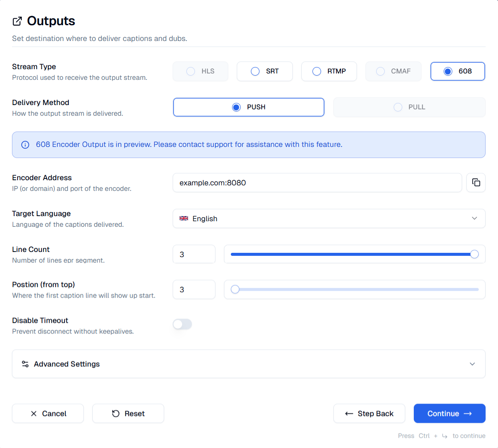Go back with the Step Back button

[369, 413]
